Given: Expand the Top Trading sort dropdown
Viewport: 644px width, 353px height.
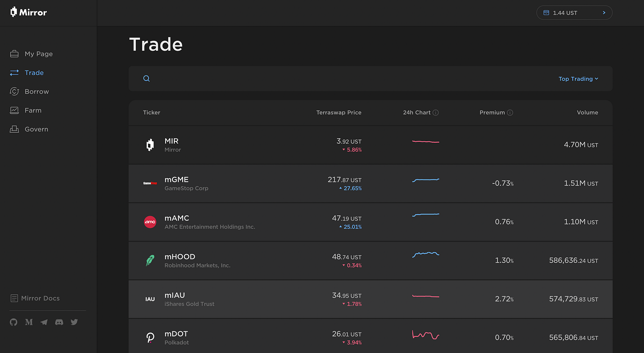Looking at the screenshot, I should pos(578,79).
